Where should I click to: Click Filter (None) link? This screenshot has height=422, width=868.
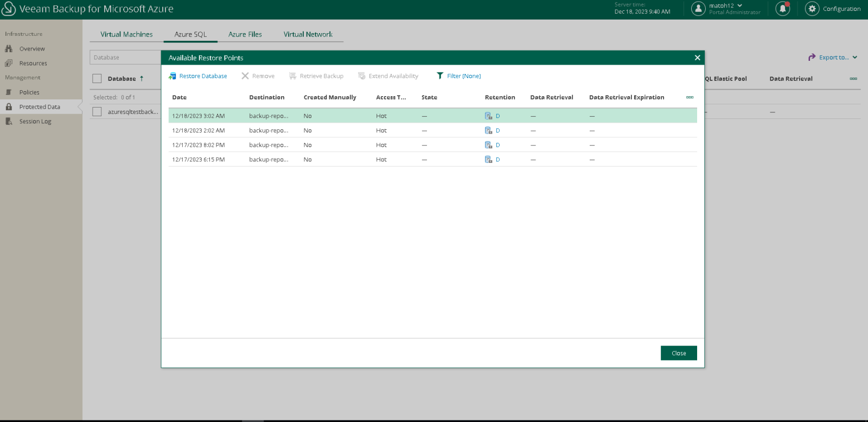point(464,76)
